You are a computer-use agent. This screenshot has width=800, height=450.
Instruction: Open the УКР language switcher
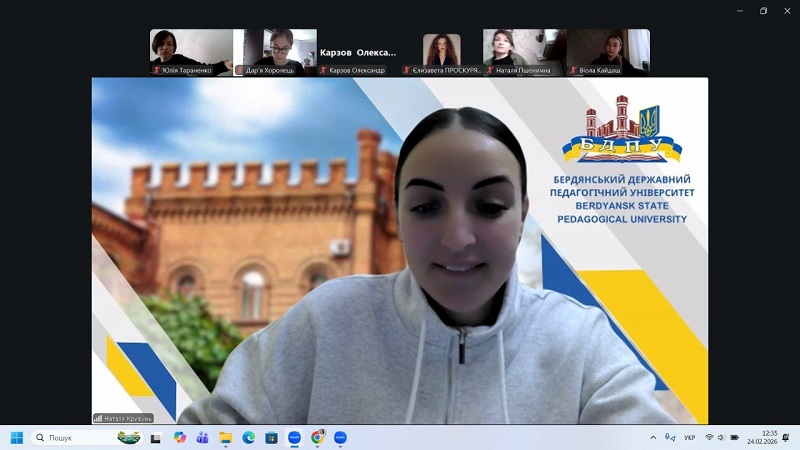(689, 437)
